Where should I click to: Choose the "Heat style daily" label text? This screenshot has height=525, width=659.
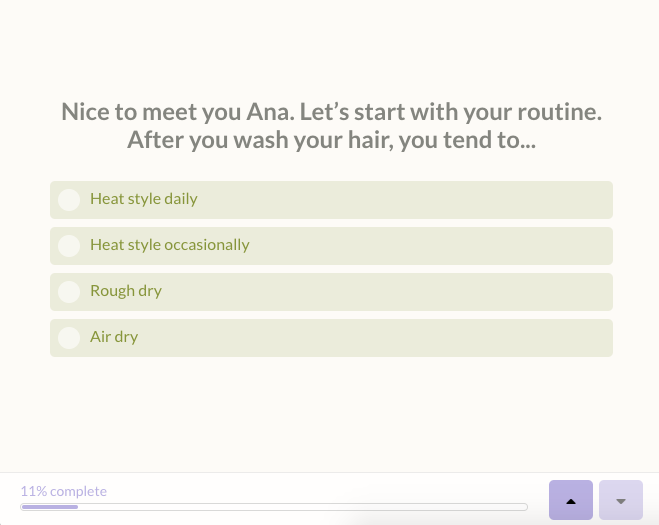click(x=144, y=199)
